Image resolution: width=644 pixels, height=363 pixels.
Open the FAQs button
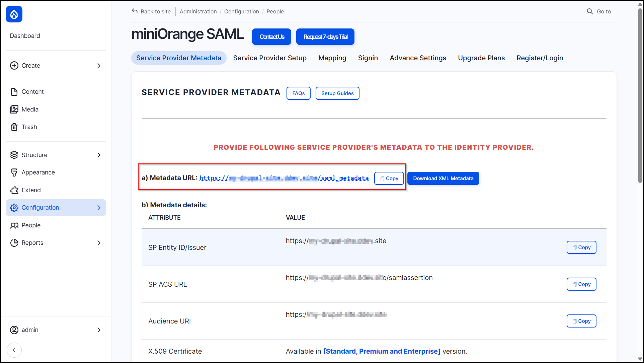299,93
